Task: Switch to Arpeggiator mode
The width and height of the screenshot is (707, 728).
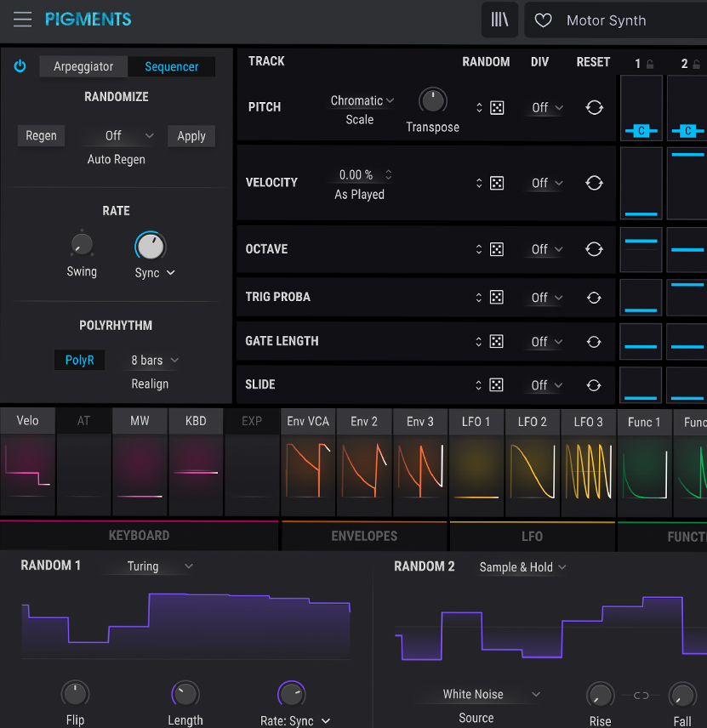Action: point(83,66)
